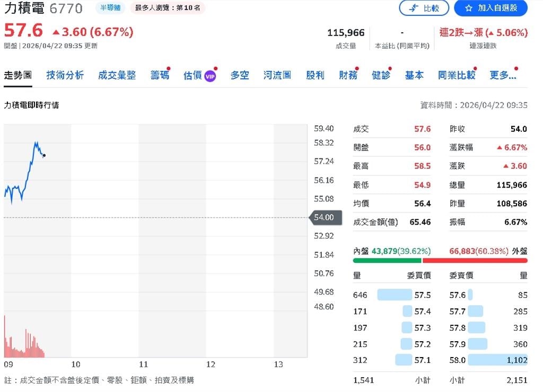The height and width of the screenshot is (392, 543).
Task: Open the 財務 financials tab
Action: click(348, 75)
